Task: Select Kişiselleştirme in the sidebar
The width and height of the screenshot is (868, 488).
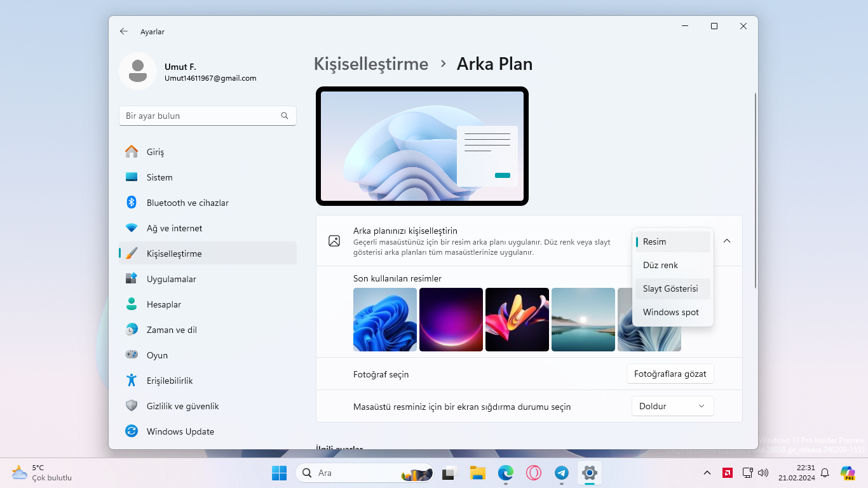Action: (x=208, y=254)
